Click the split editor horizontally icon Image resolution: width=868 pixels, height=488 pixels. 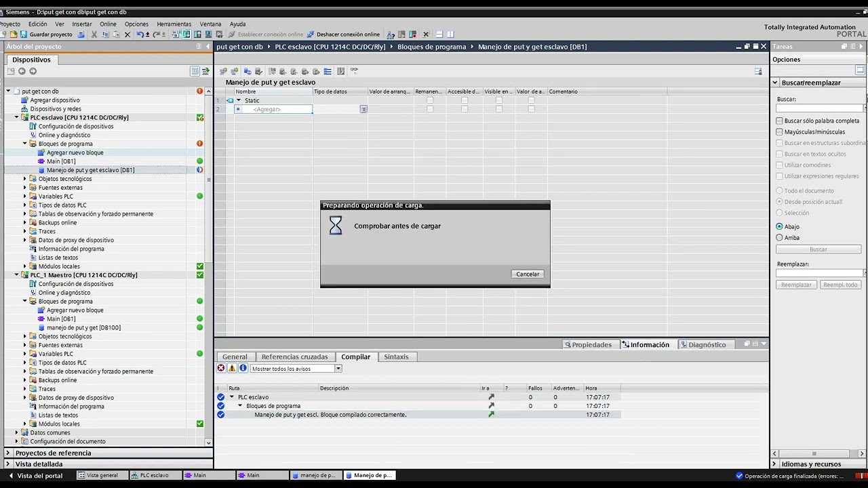coord(439,34)
